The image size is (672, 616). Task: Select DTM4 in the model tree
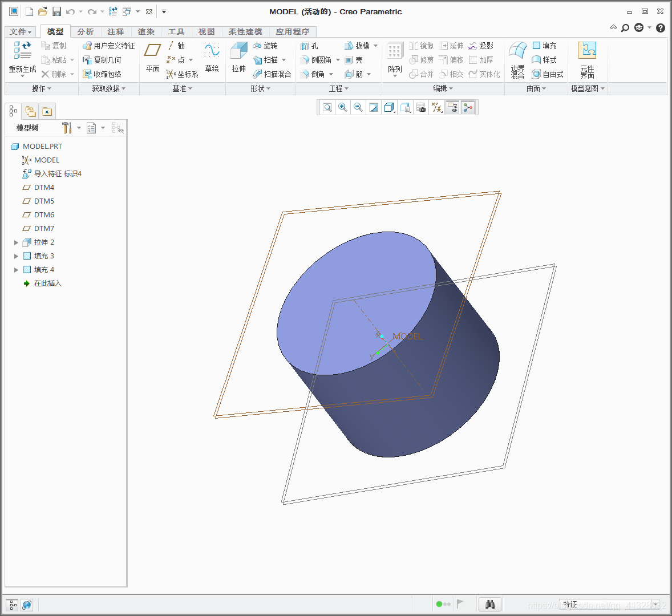(x=38, y=188)
